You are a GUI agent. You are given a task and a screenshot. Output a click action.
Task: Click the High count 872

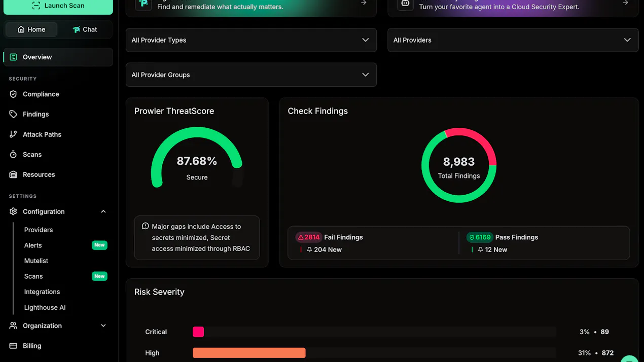coord(607,353)
